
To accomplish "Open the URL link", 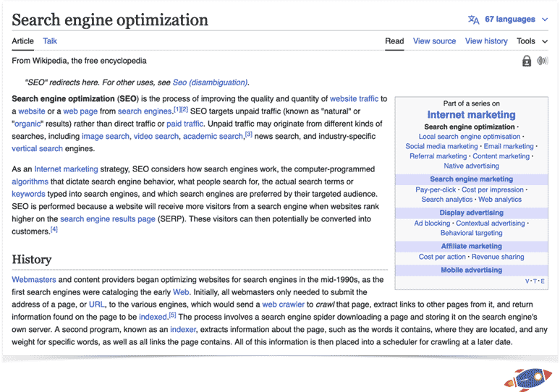I will click(97, 304).
